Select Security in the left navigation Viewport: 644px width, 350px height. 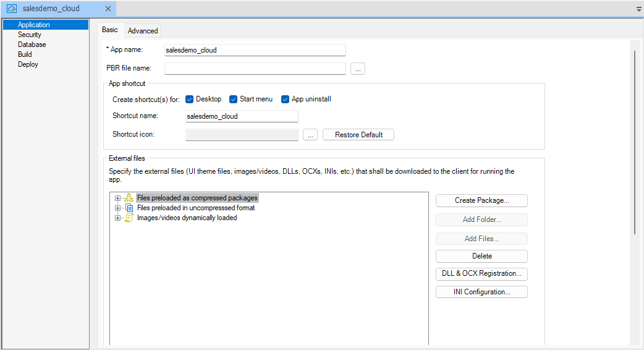pos(30,35)
